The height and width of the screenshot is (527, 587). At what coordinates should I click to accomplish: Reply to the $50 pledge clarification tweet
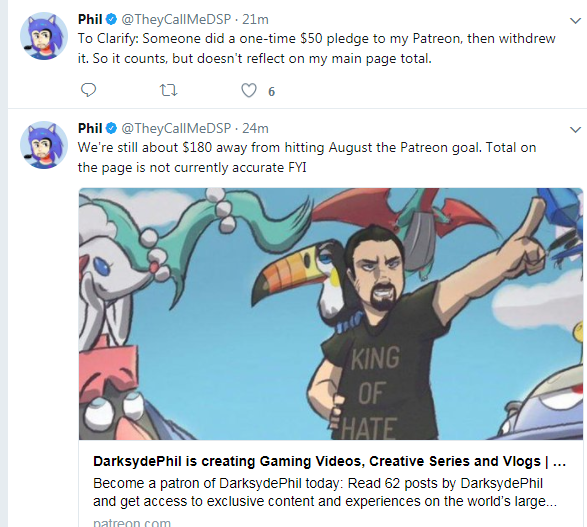pos(88,90)
